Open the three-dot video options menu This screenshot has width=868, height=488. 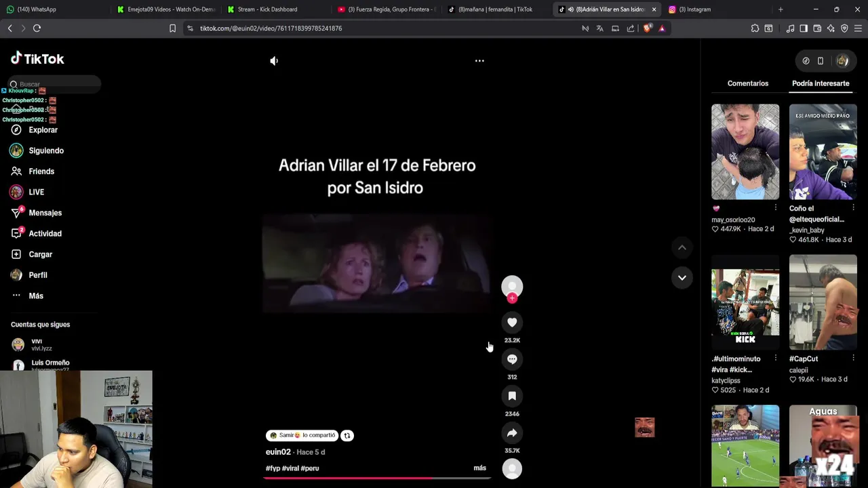(x=479, y=61)
